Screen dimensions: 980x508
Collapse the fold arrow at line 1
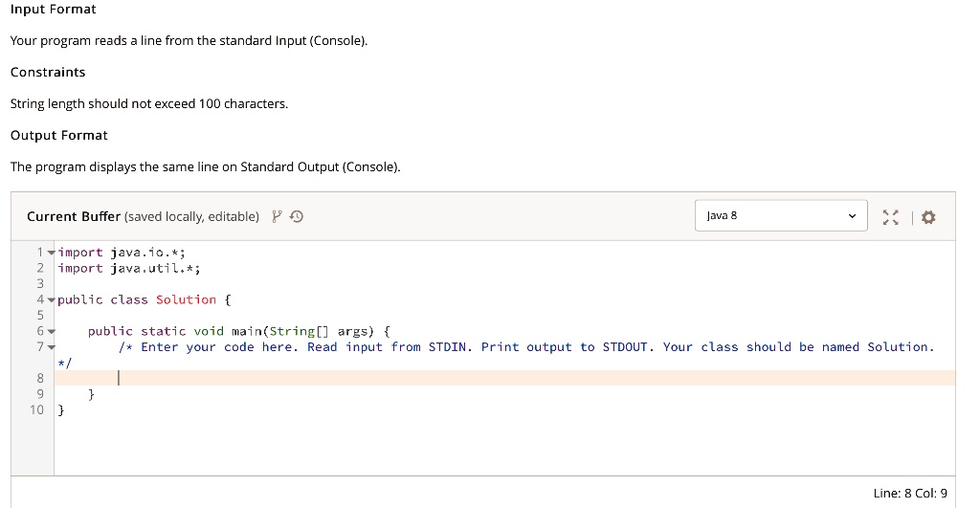52,253
